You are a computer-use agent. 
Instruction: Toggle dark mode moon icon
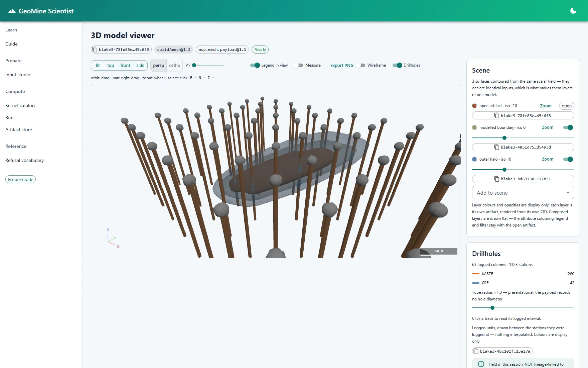point(573,11)
